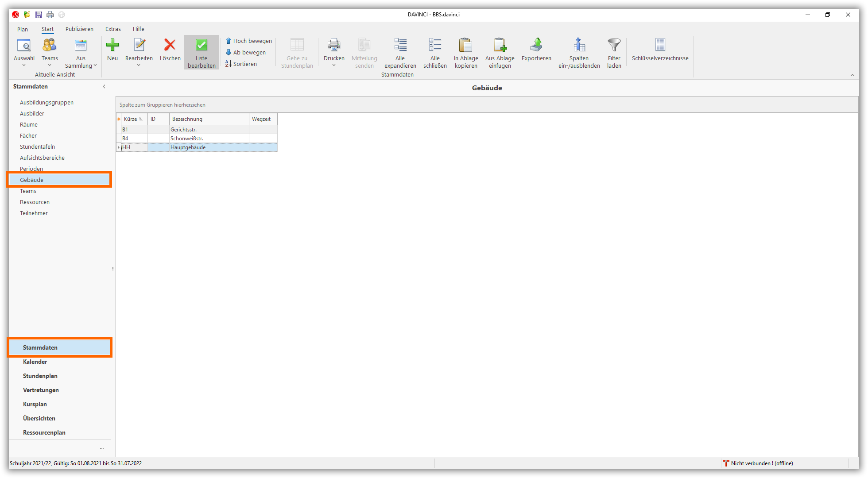The height and width of the screenshot is (478, 868).
Task: Click the green plus Neu icon
Action: [112, 45]
